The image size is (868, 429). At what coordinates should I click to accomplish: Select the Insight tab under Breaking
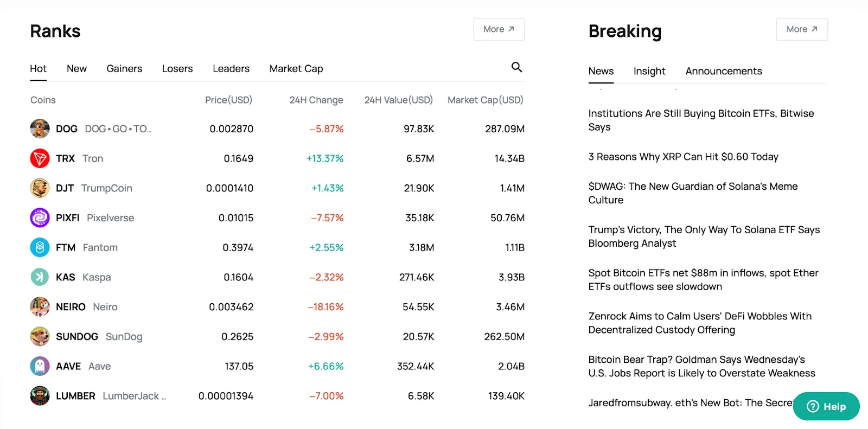(x=649, y=71)
